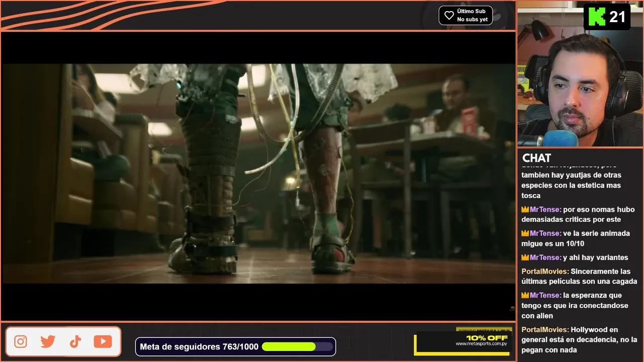
Task: Open the TikTok icon
Action: 75,342
